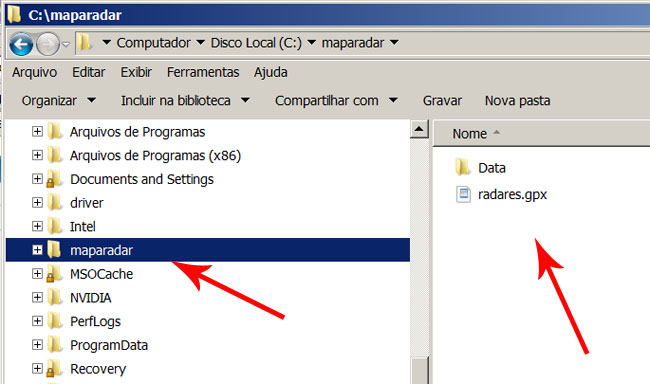Go back with the blue Back arrow
This screenshot has width=650, height=384.
[x=21, y=44]
